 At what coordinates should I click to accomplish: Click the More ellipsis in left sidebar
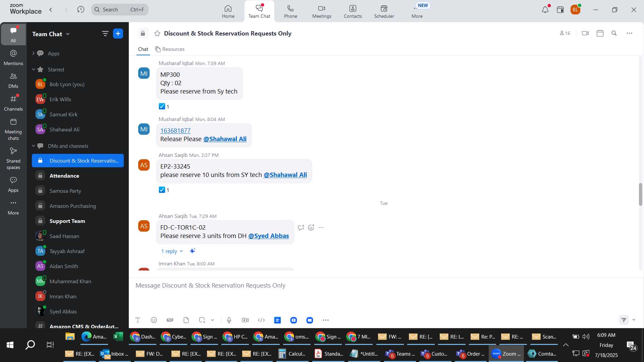[x=13, y=207]
